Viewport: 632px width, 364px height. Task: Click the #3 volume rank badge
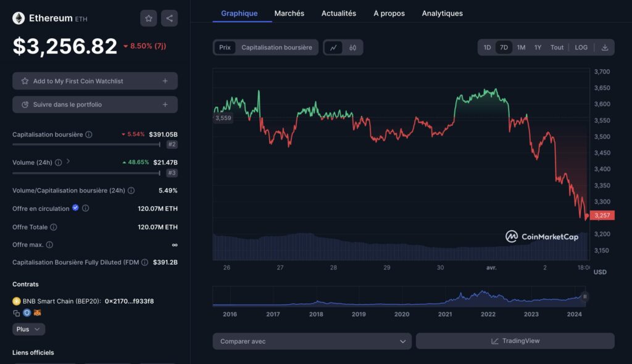[x=172, y=173]
